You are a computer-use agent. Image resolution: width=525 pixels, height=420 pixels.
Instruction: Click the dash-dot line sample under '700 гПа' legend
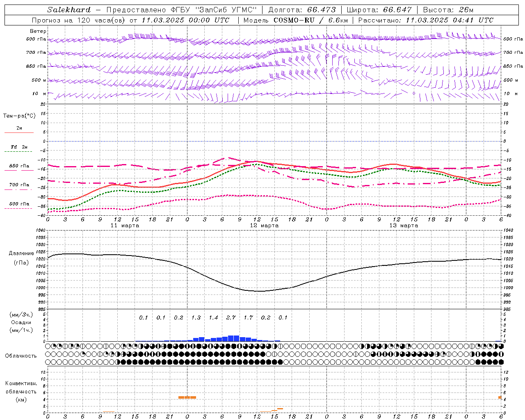pyautogui.click(x=18, y=189)
